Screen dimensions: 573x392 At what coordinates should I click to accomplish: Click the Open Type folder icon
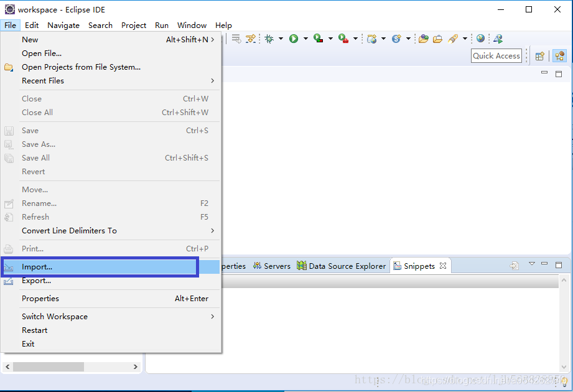[424, 39]
